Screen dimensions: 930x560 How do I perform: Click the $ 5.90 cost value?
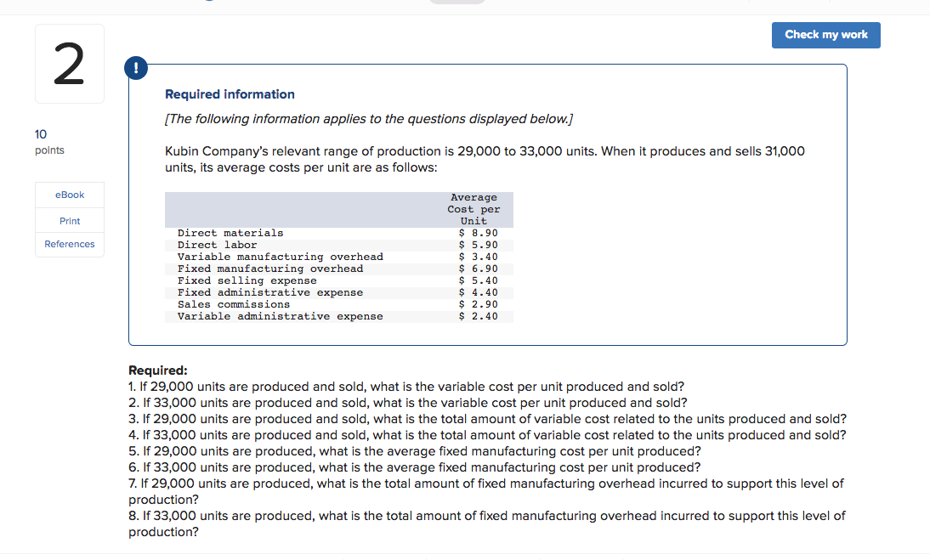478,245
